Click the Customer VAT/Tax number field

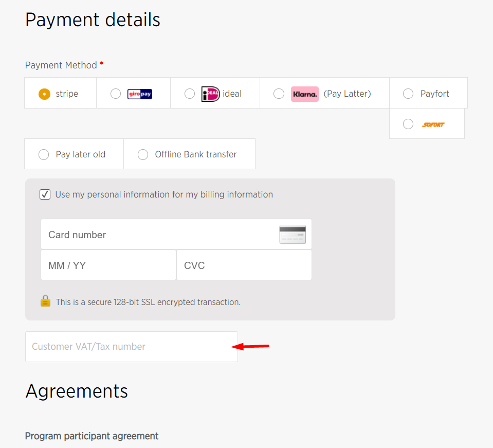click(x=132, y=346)
